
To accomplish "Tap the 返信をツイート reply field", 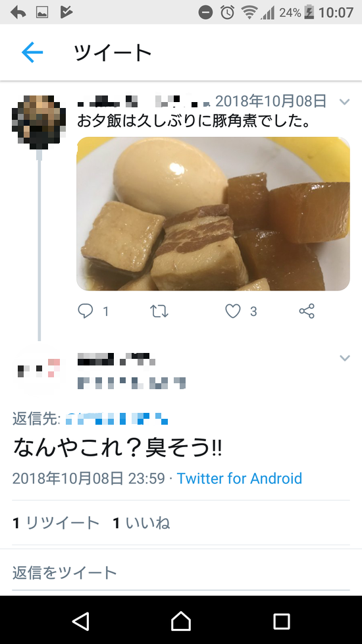I will pyautogui.click(x=181, y=572).
